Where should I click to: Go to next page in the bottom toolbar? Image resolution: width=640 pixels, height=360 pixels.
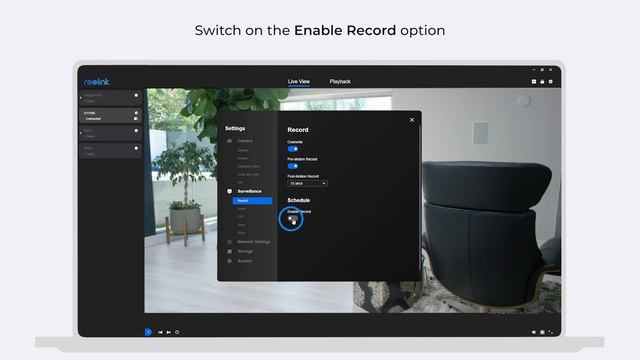tap(169, 332)
